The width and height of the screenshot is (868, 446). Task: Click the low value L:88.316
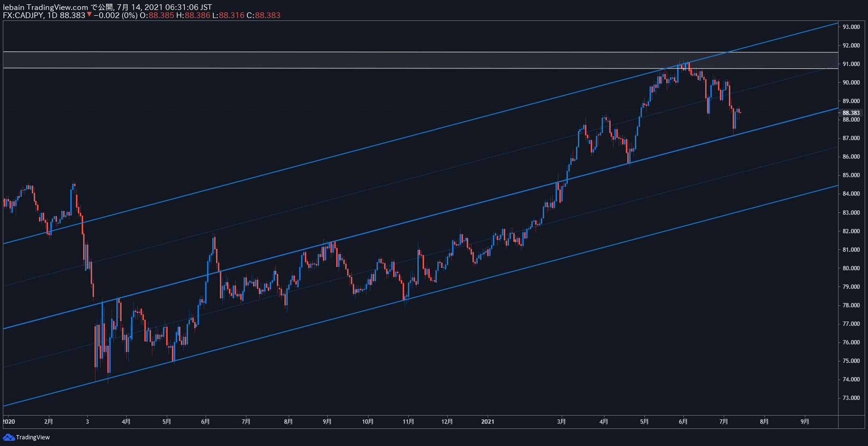point(228,15)
